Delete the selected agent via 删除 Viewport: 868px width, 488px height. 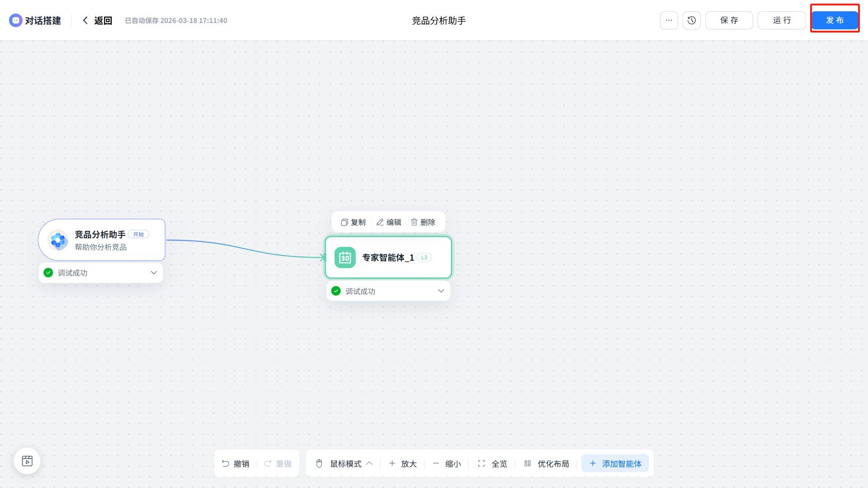tap(423, 222)
